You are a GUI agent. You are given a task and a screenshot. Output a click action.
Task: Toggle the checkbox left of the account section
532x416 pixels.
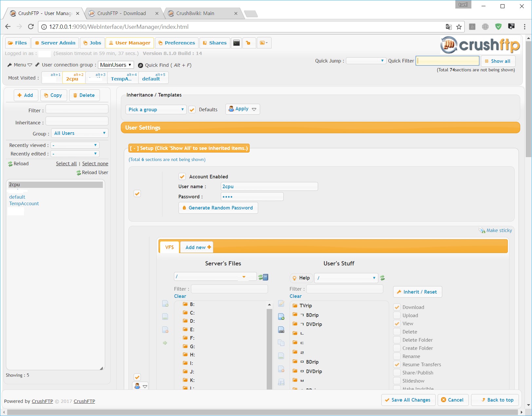(137, 194)
